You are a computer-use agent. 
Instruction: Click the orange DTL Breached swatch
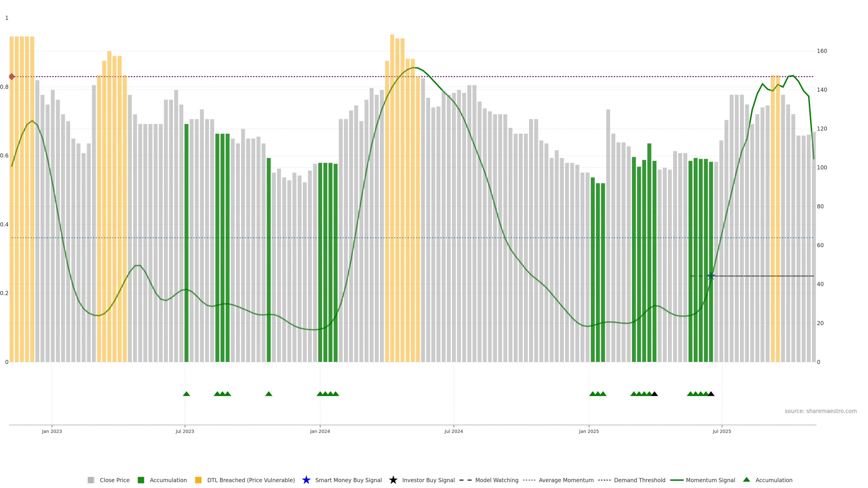pos(198,480)
